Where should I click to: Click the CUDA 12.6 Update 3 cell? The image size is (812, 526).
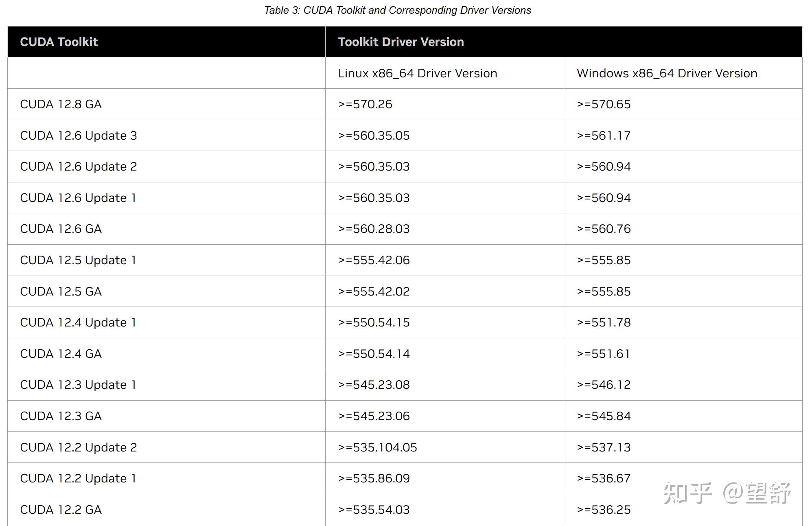click(78, 136)
